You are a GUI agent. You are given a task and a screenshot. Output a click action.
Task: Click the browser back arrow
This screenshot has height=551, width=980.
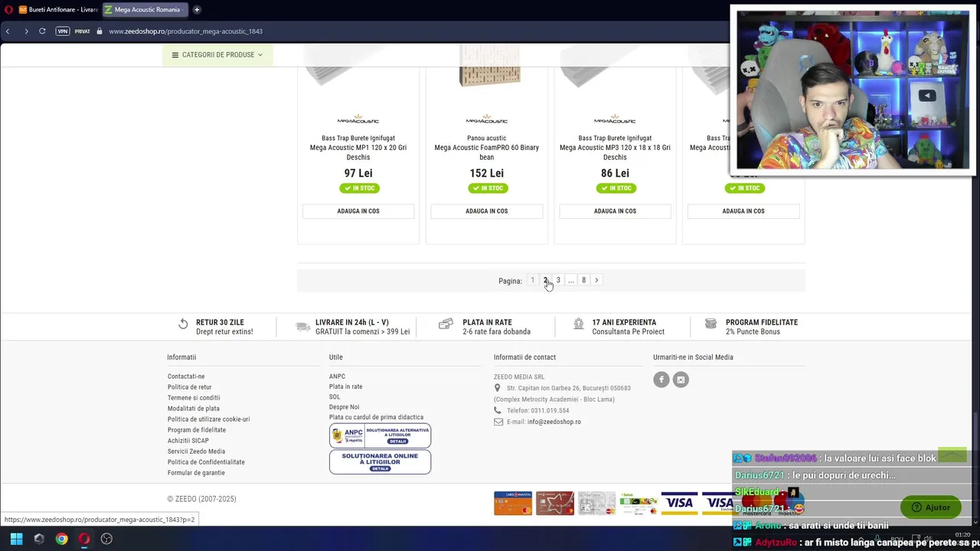click(8, 31)
